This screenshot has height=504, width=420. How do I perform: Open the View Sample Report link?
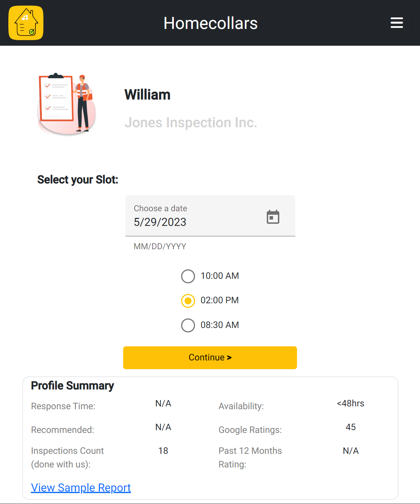point(81,487)
